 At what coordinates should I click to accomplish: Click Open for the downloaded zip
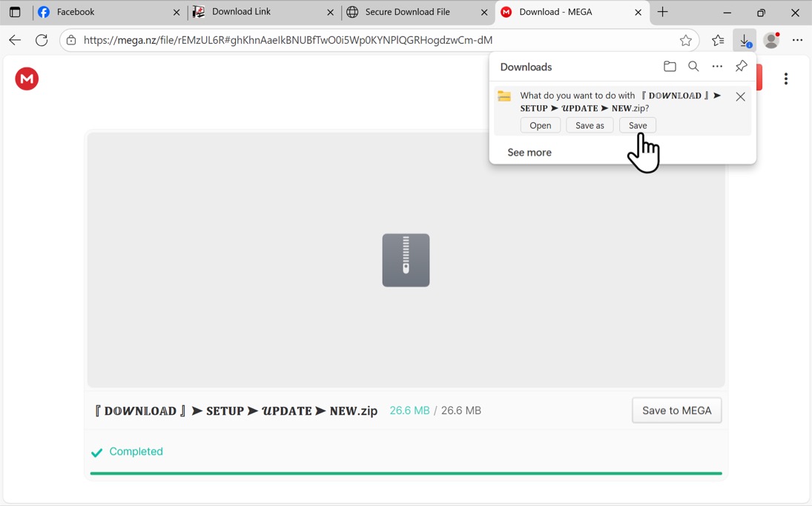540,126
